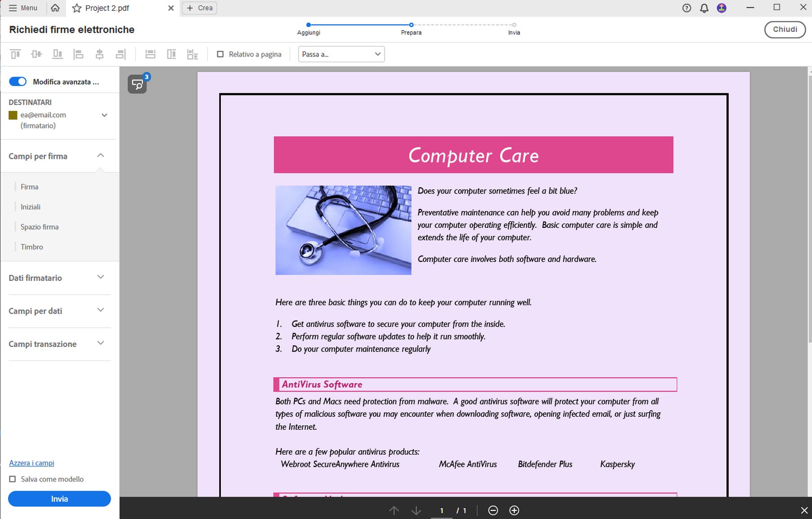This screenshot has width=812, height=519.
Task: Zoom in with the plus icon
Action: tap(514, 510)
